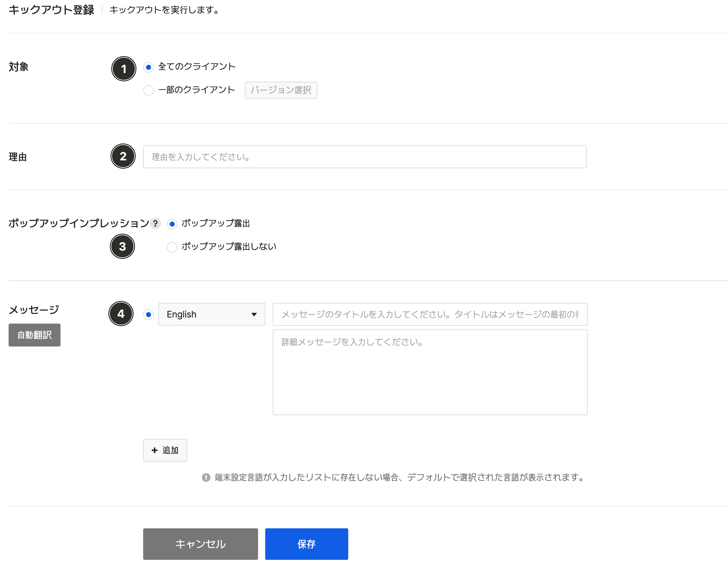Click the 保存 button

click(x=306, y=544)
